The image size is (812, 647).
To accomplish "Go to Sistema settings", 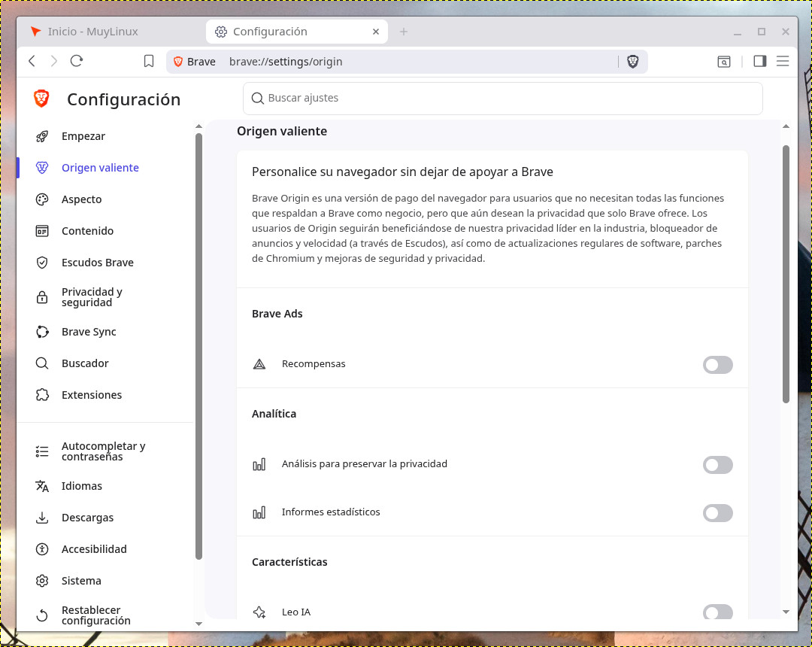I will [81, 582].
